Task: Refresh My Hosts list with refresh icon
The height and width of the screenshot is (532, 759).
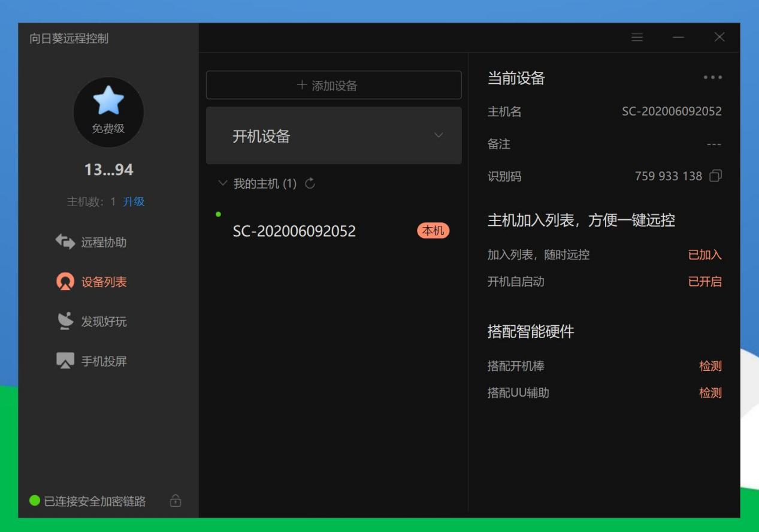Action: [310, 183]
